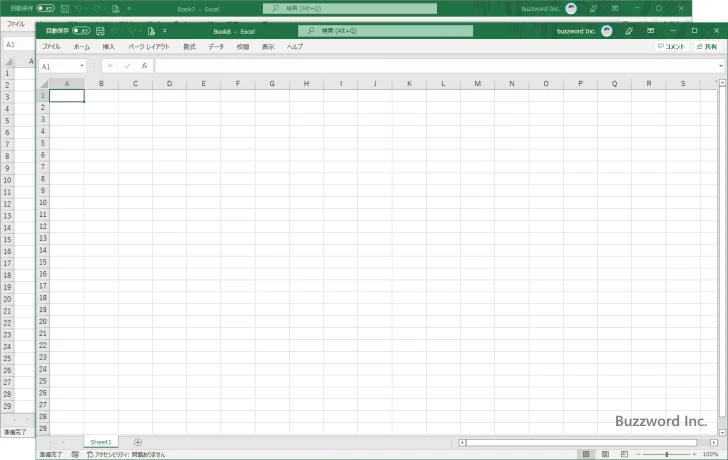
Task: Click the Name Box showing A1 in Book7
Action: pos(18,45)
